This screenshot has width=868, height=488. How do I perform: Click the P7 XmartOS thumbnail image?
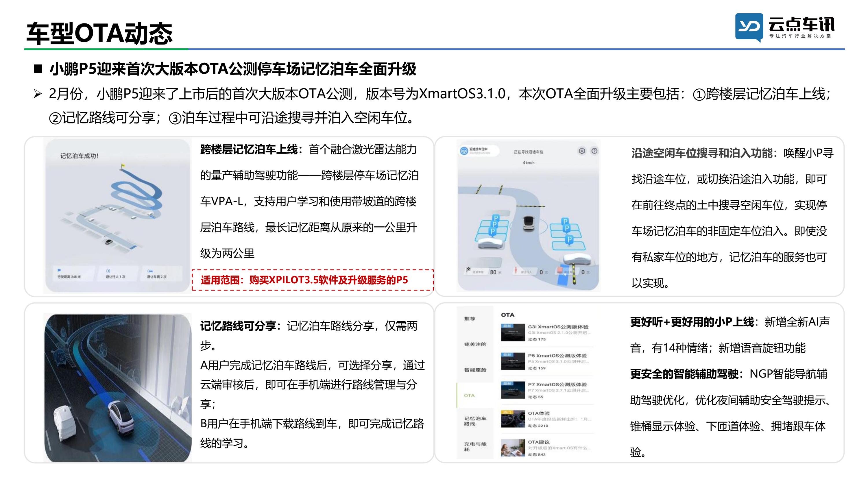[513, 390]
